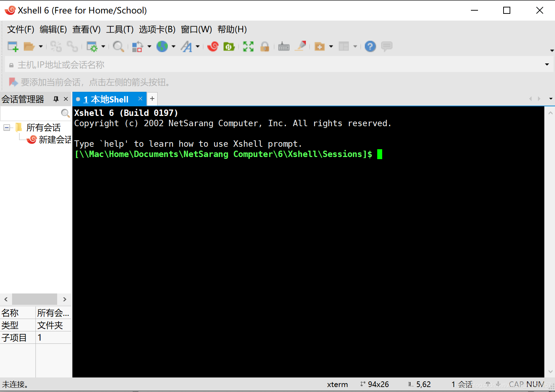Select the 新建会话 session entry
This screenshot has width=555, height=392.
[55, 140]
